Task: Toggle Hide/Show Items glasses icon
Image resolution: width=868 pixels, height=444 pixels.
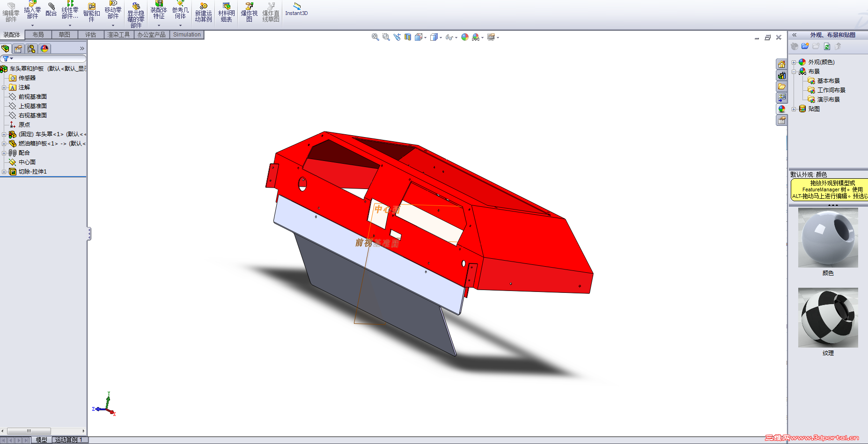Action: [449, 37]
